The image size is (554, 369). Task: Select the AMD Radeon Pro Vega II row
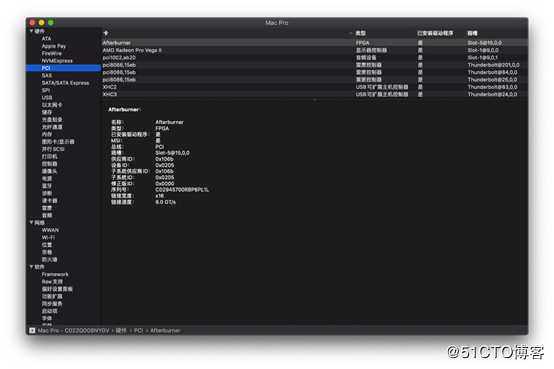(x=315, y=50)
